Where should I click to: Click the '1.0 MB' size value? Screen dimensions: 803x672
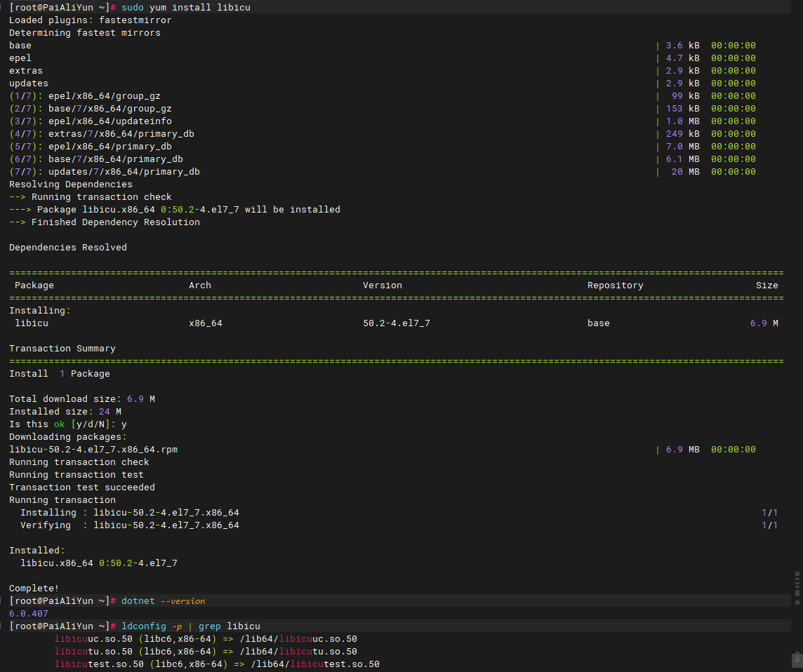click(683, 121)
